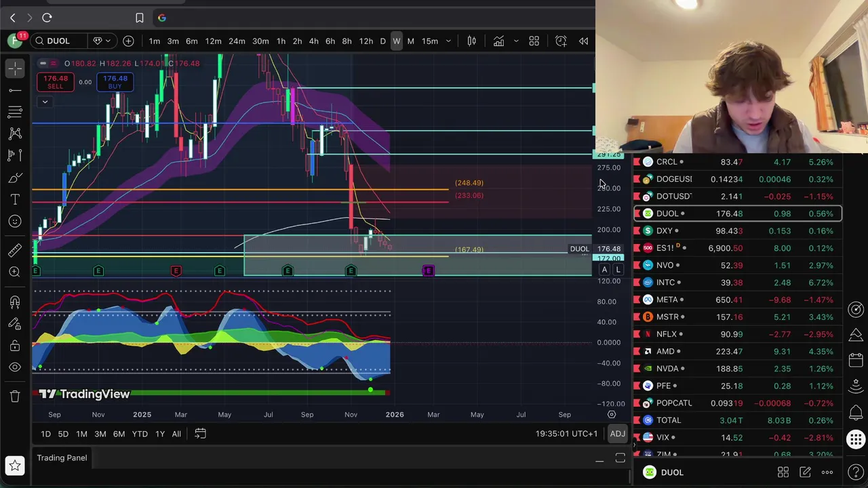The width and height of the screenshot is (868, 488).
Task: Click the blue 176.48 BUY button
Action: pyautogui.click(x=115, y=82)
